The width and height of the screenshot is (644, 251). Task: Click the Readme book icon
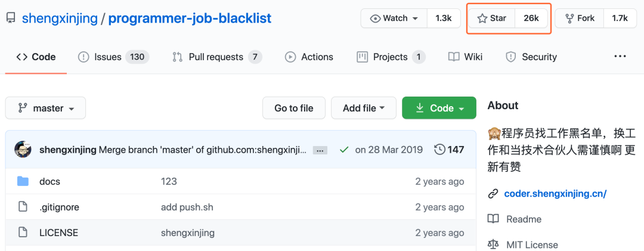point(493,219)
